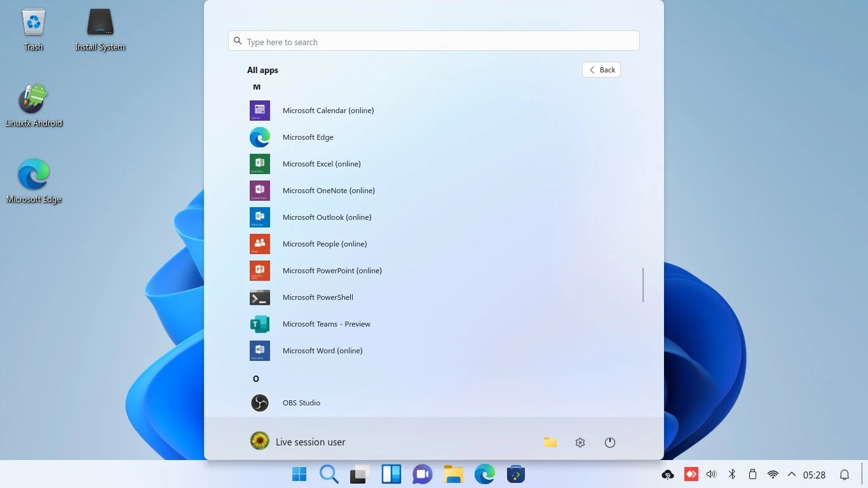Open Microsoft Calendar (online) app icon
The image size is (868, 488).
point(260,111)
